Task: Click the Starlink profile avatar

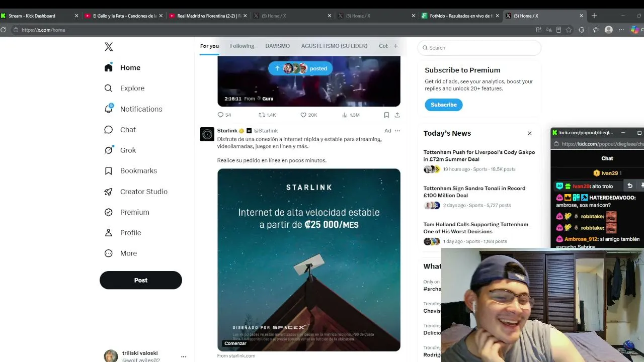Action: (207, 134)
